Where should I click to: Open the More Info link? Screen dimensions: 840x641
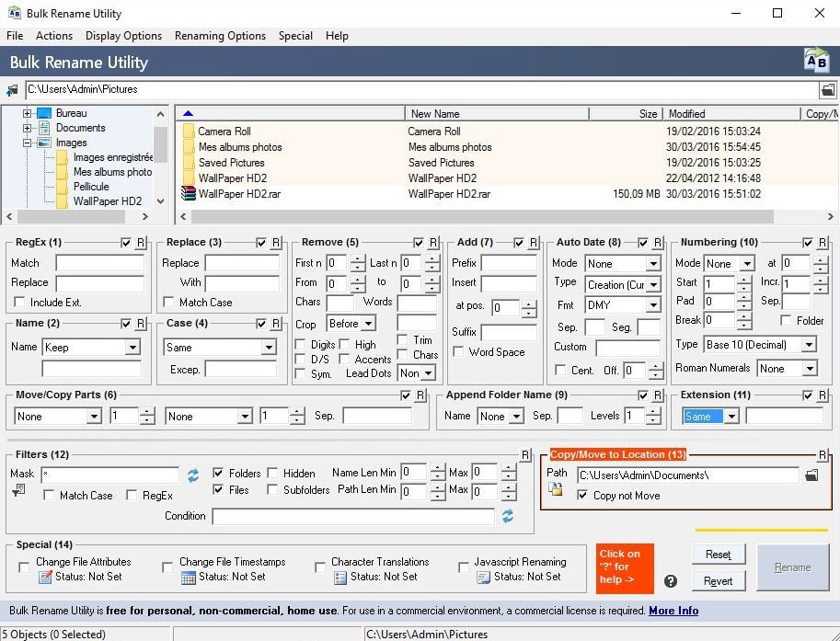coord(673,611)
